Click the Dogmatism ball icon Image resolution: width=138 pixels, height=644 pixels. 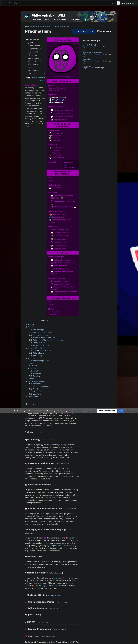coord(50,312)
